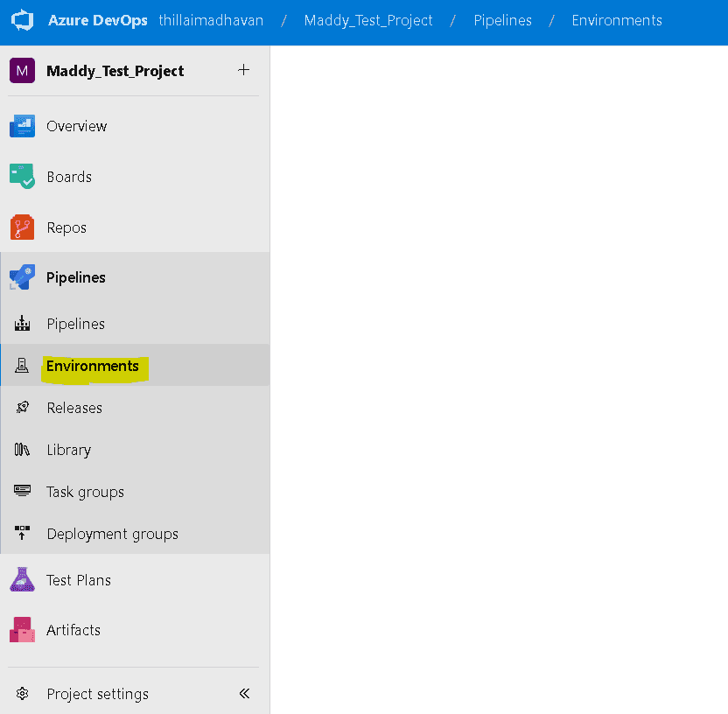Screen dimensions: 728x714
Task: Go to Maddy_Test_Project breadcrumb in header
Action: click(368, 20)
